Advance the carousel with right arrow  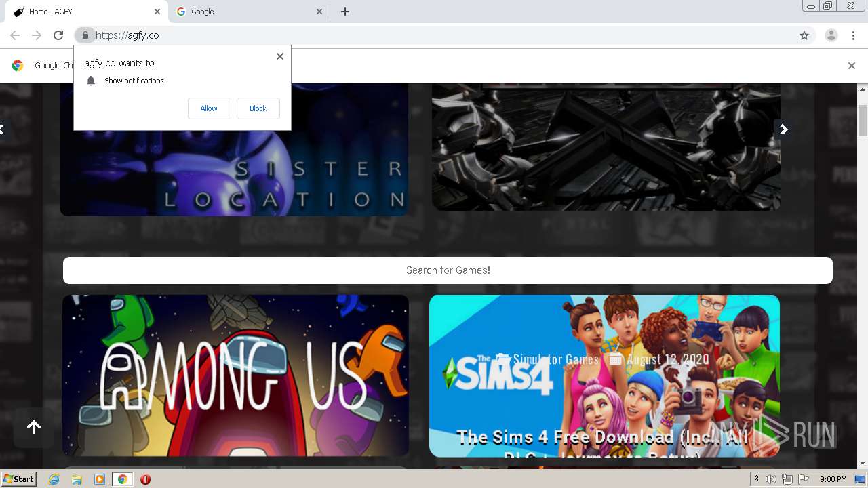(x=783, y=129)
